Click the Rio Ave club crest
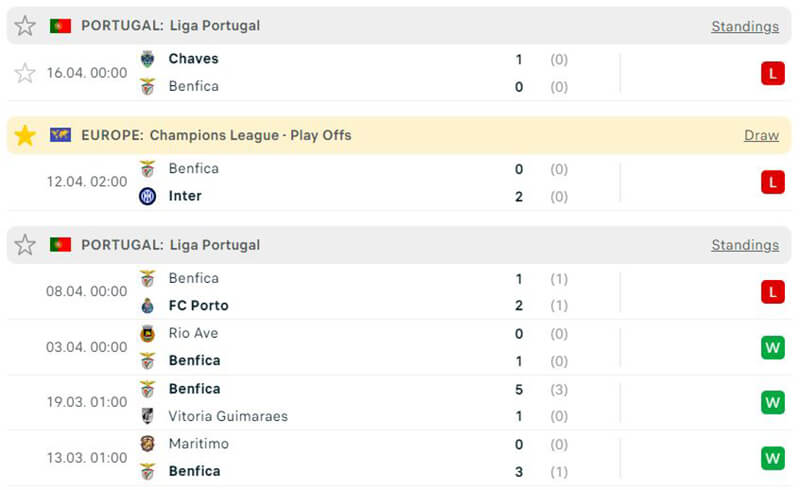Image resolution: width=800 pixels, height=490 pixels. pos(148,333)
